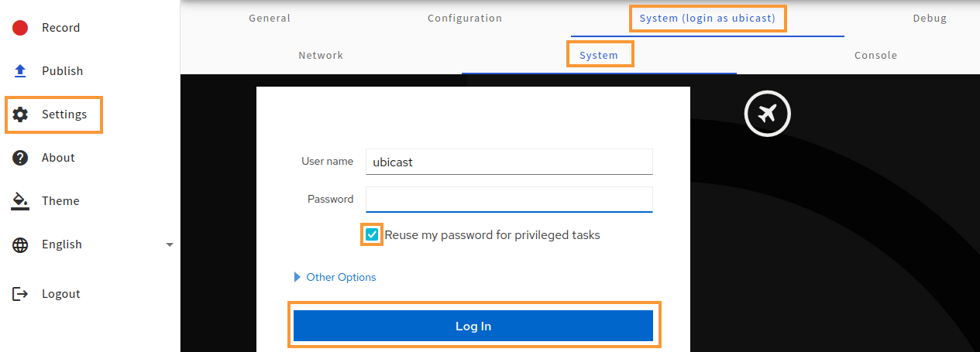The image size is (980, 352).
Task: Open the Publish sidebar item
Action: [x=63, y=71]
